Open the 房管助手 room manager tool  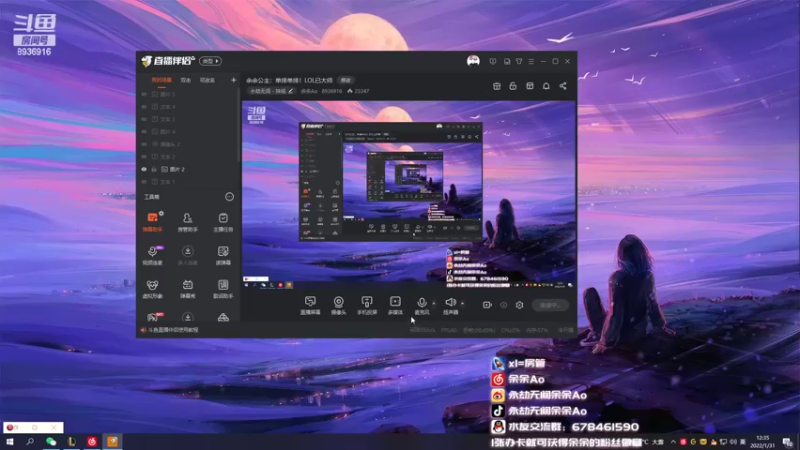coord(187,222)
